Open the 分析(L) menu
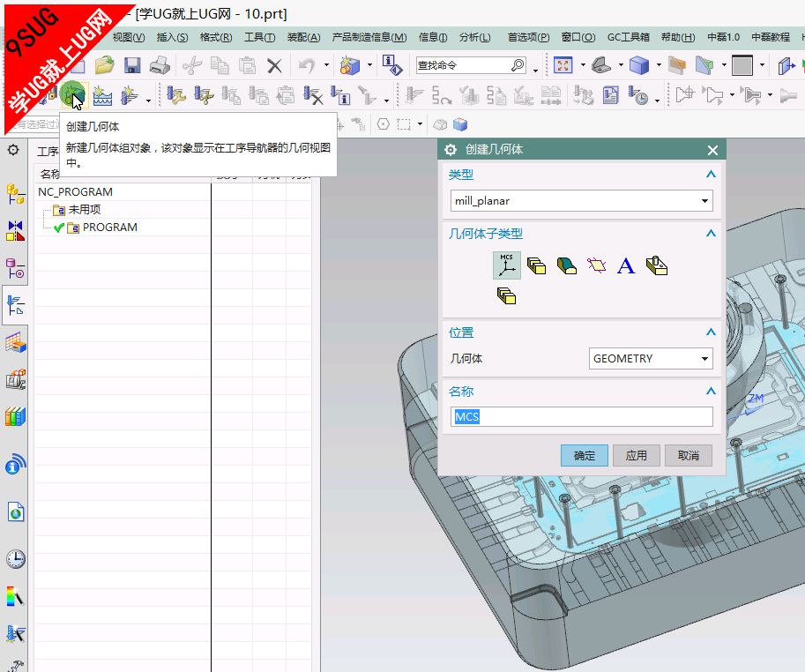 tap(475, 37)
